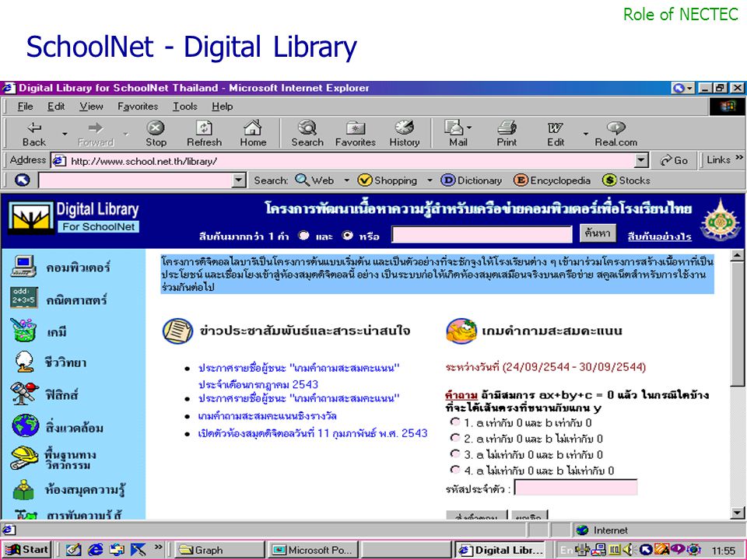Open the File menu
The width and height of the screenshot is (747, 560).
click(25, 107)
